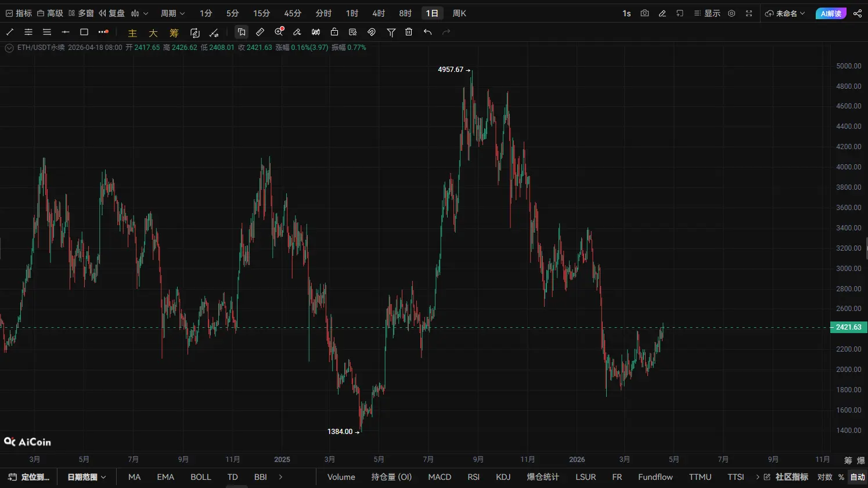Select the horizontal ray line tool
This screenshot has height=488, width=868.
coord(66,32)
